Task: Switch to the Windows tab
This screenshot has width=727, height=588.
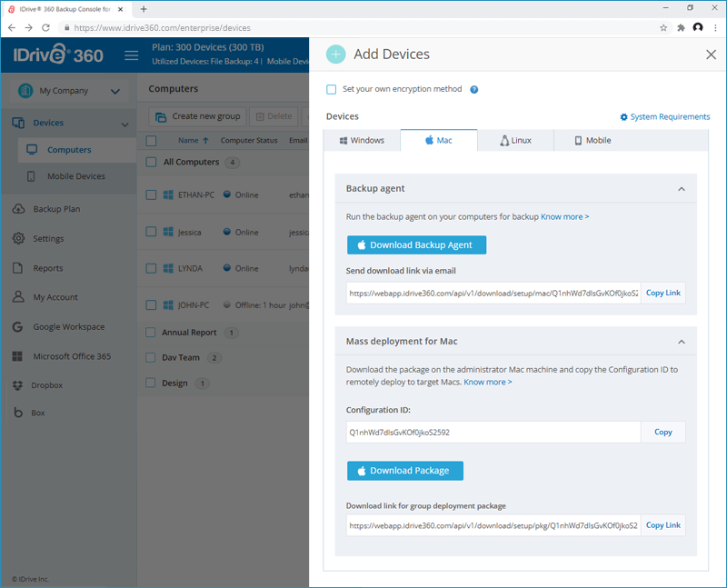Action: point(362,141)
